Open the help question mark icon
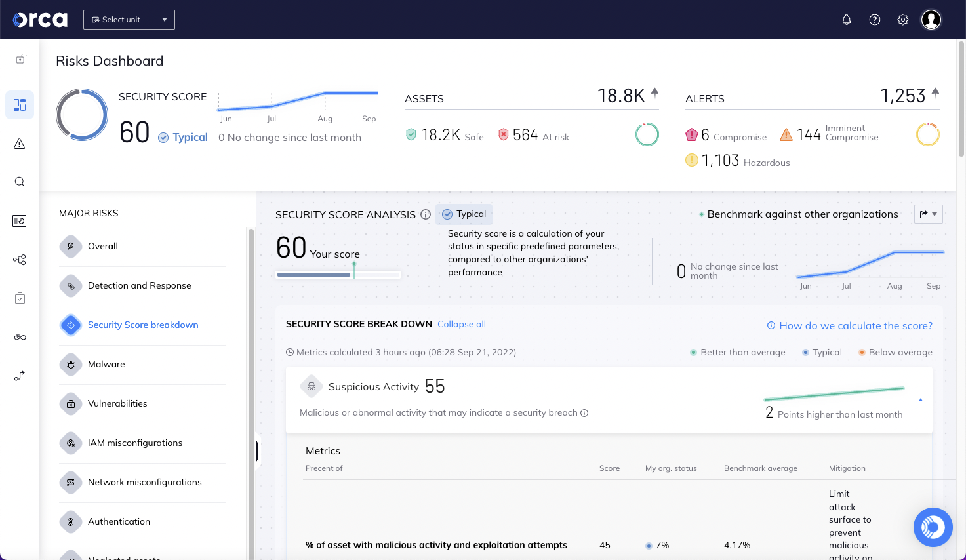966x560 pixels. pos(874,19)
